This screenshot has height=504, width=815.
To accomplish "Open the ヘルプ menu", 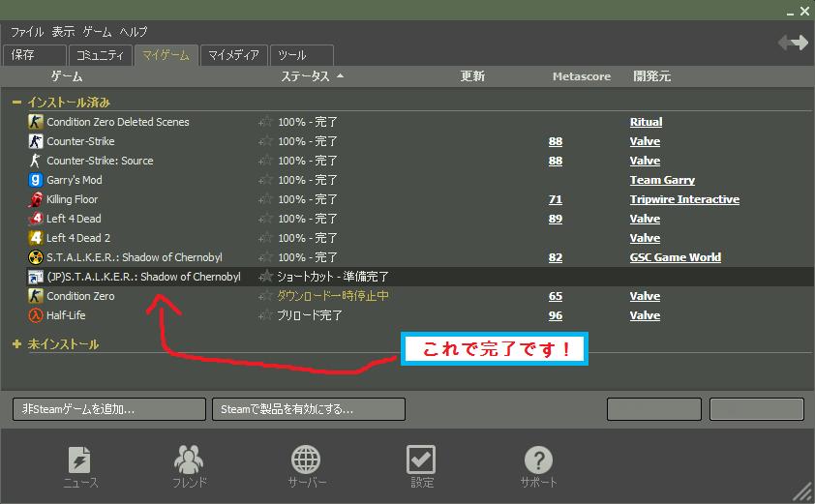I will [x=134, y=32].
